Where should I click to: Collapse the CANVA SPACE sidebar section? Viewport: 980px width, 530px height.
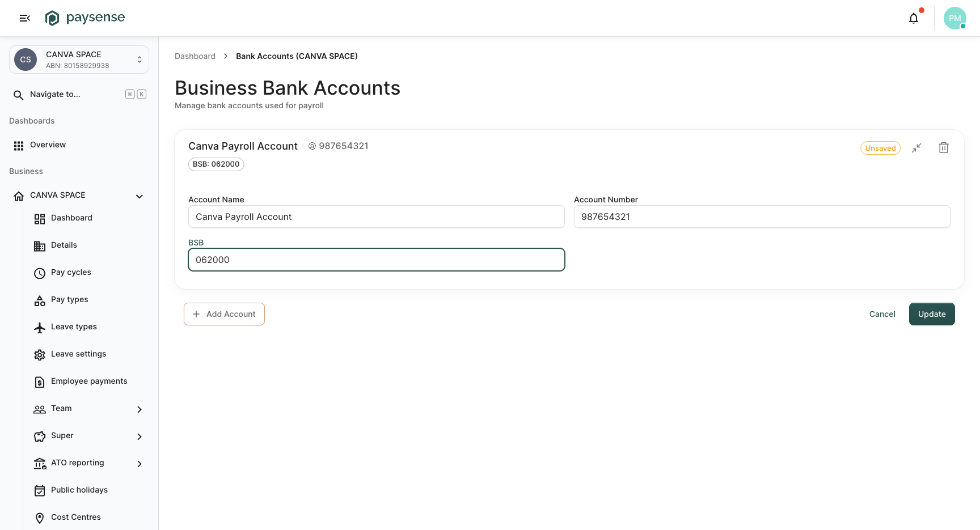tap(140, 196)
